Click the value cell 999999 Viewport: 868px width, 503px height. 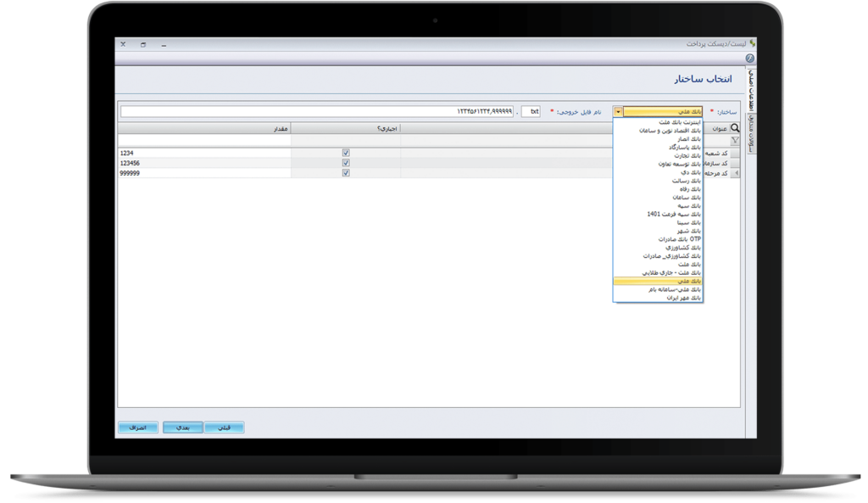pyautogui.click(x=204, y=173)
